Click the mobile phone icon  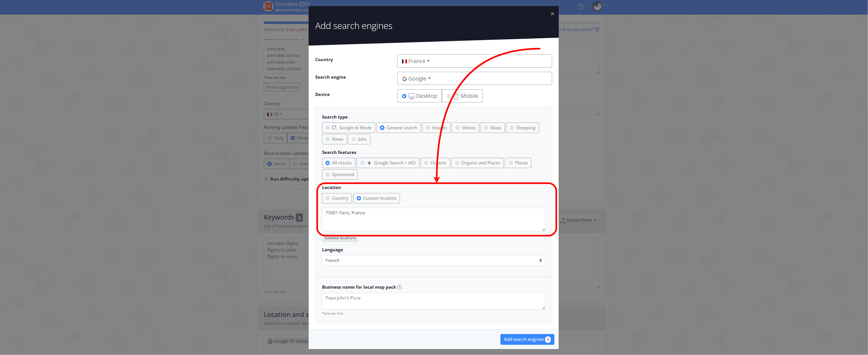coord(456,96)
